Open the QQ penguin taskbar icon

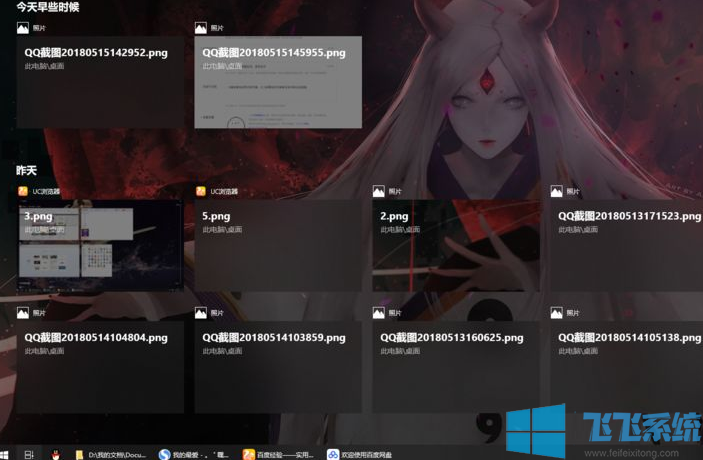click(56, 455)
